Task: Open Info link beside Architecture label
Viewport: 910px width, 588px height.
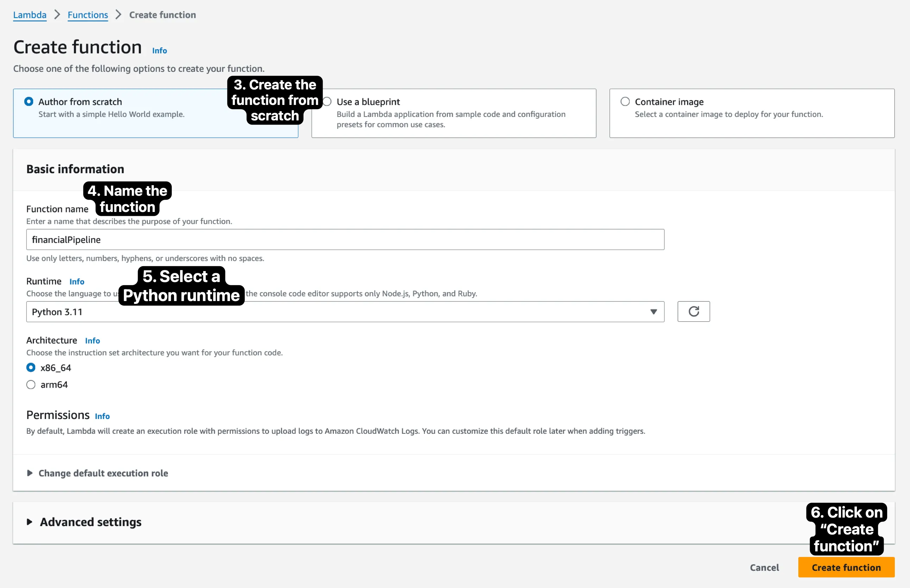Action: click(x=92, y=340)
